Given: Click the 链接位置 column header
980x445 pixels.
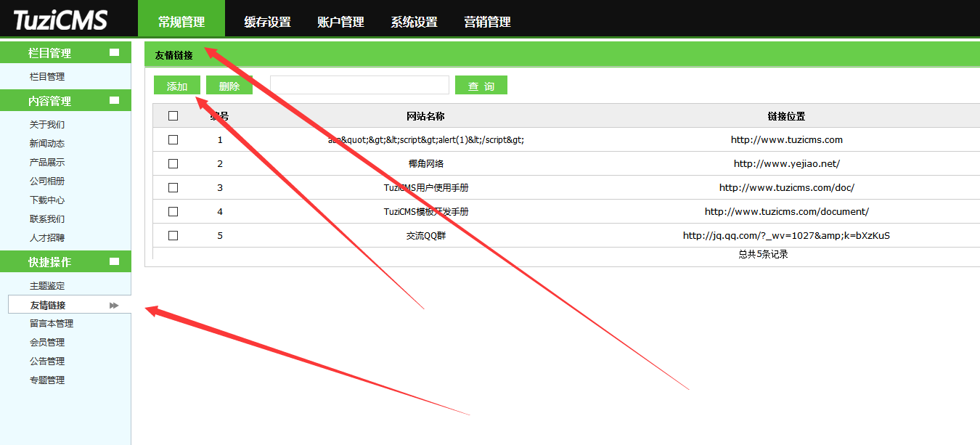Looking at the screenshot, I should [x=786, y=116].
